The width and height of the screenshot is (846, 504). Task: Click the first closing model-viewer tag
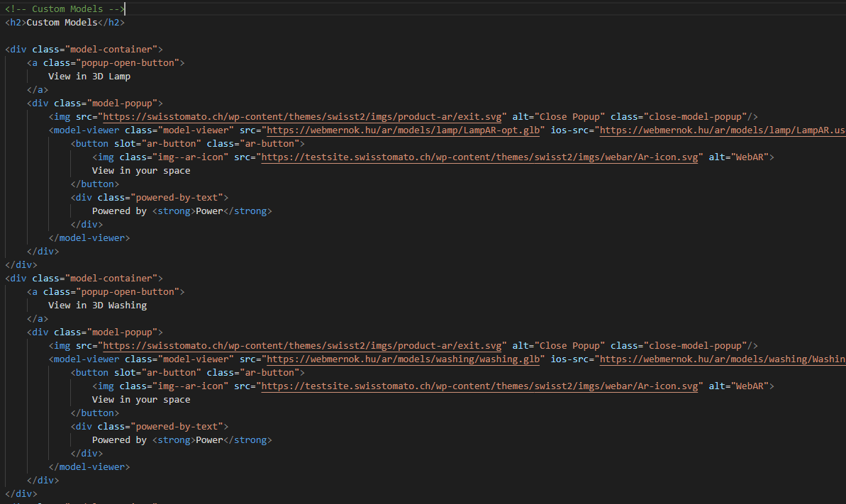coord(89,237)
